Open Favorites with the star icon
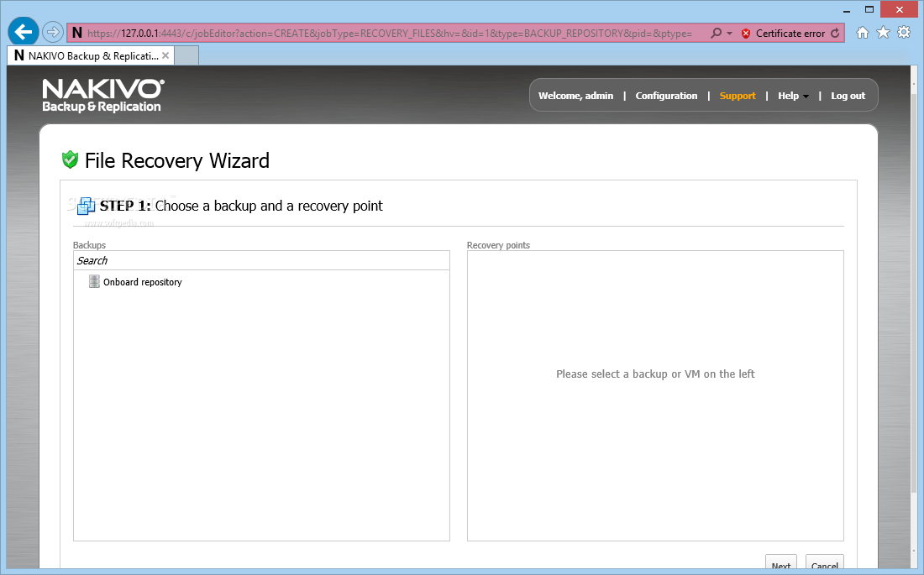Viewport: 924px width, 575px height. [x=883, y=33]
